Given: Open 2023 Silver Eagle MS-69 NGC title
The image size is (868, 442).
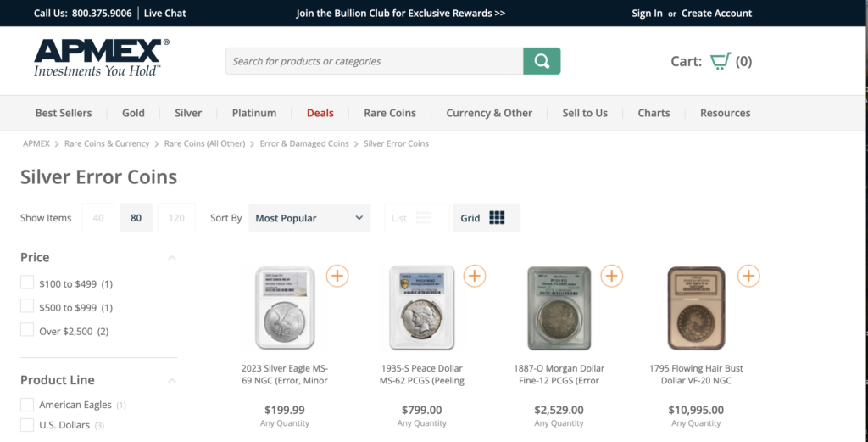Looking at the screenshot, I should click(285, 374).
